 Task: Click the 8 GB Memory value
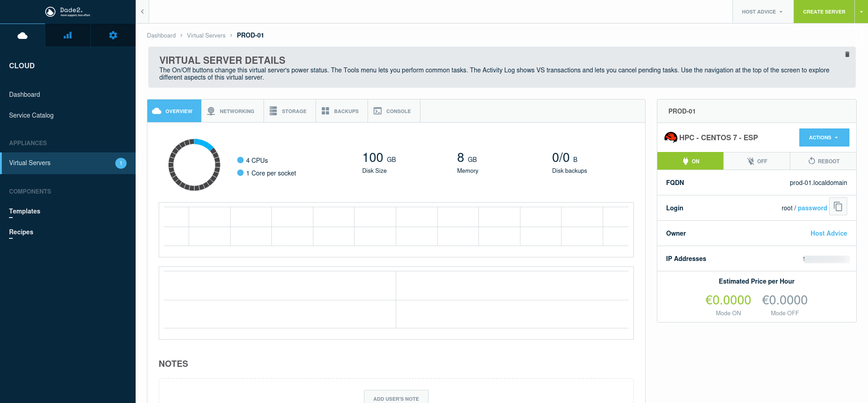tap(467, 158)
